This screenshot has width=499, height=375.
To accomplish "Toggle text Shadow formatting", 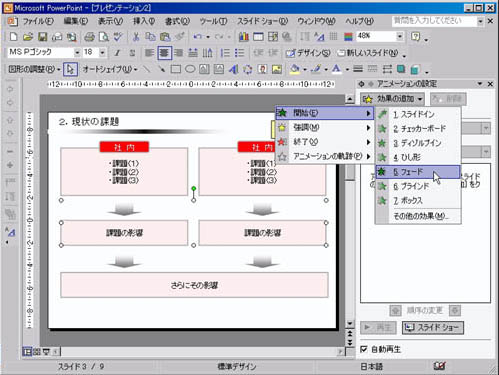I will click(132, 53).
